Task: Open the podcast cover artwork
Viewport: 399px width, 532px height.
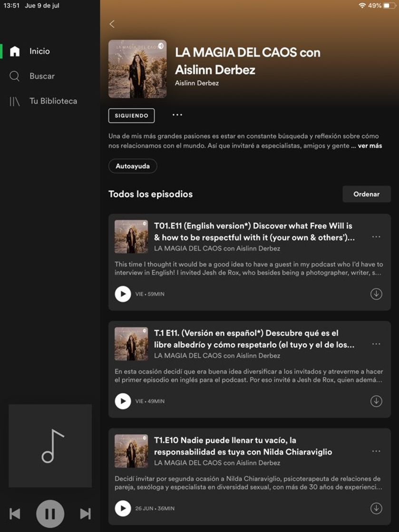Action: [x=138, y=68]
